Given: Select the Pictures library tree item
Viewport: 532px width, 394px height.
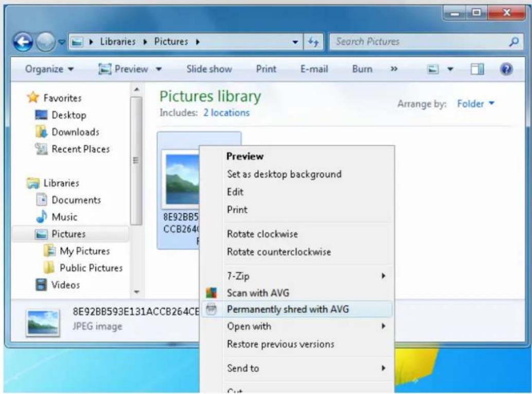Looking at the screenshot, I should (70, 234).
